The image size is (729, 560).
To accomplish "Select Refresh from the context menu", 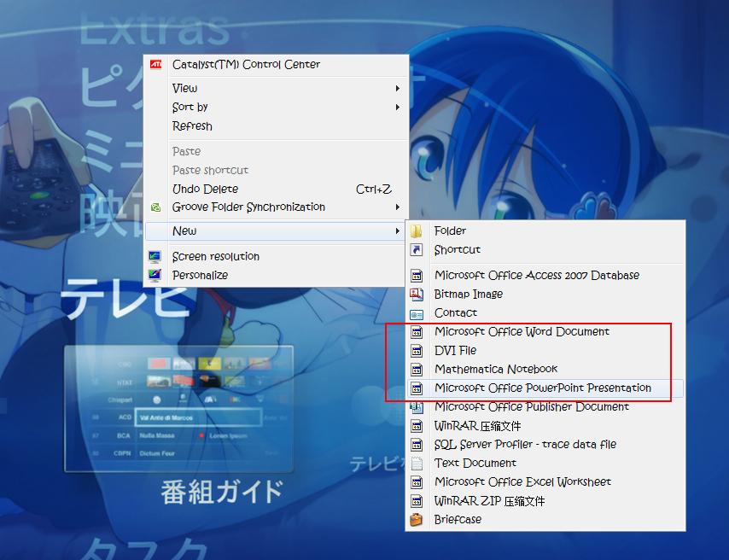I will pyautogui.click(x=192, y=125).
